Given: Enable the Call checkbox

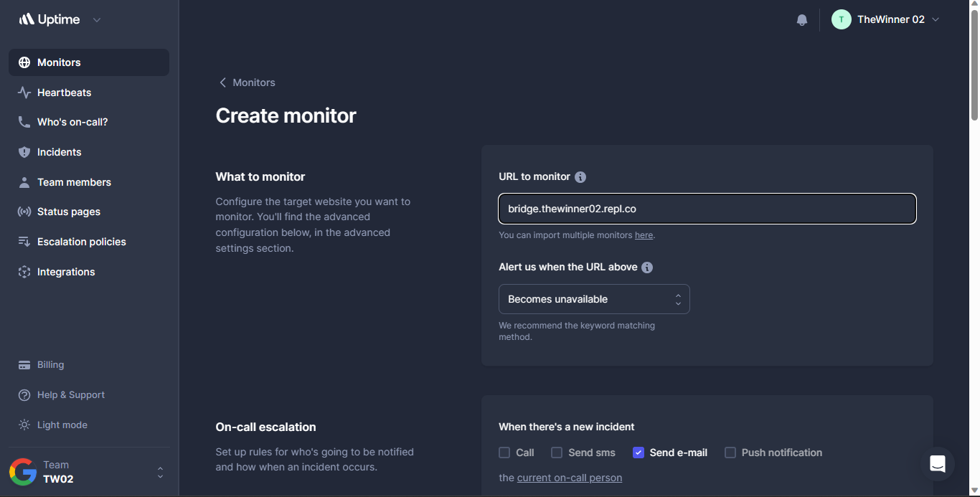Looking at the screenshot, I should [x=504, y=453].
